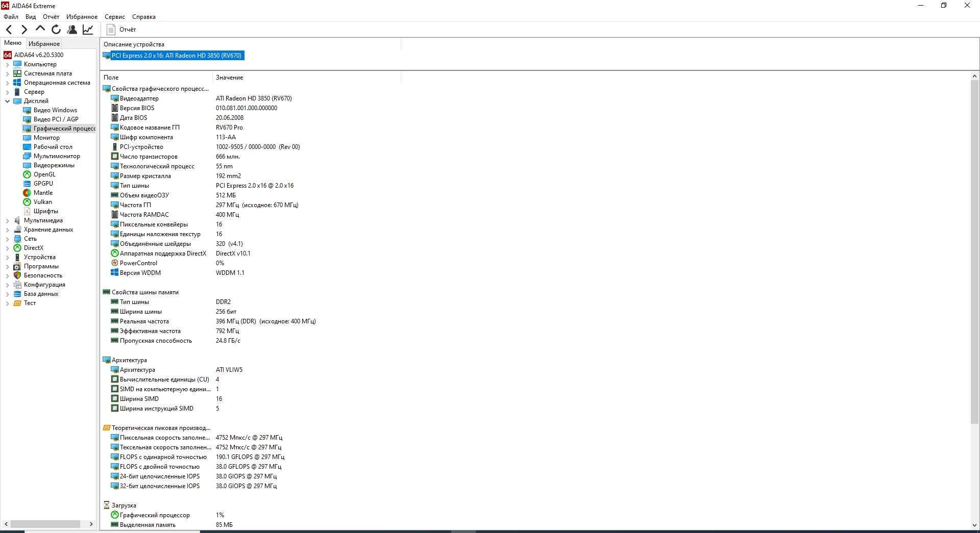The image size is (980, 533).
Task: Expand the Сервер tree node
Action: (x=7, y=92)
